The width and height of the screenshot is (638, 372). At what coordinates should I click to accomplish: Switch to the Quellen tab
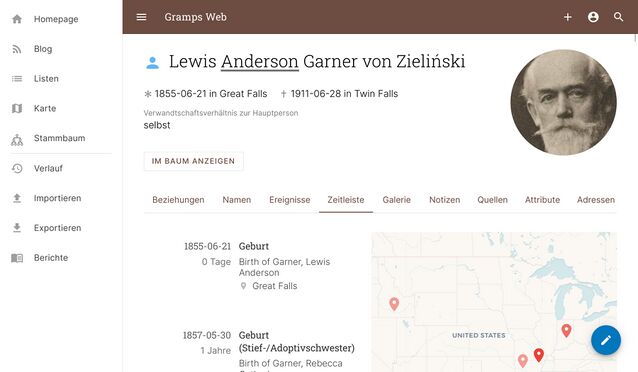pos(492,200)
